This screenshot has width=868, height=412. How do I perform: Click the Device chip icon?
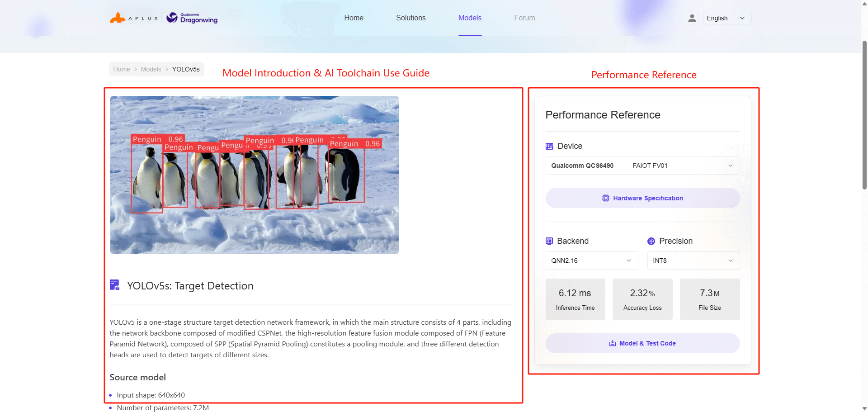(549, 146)
